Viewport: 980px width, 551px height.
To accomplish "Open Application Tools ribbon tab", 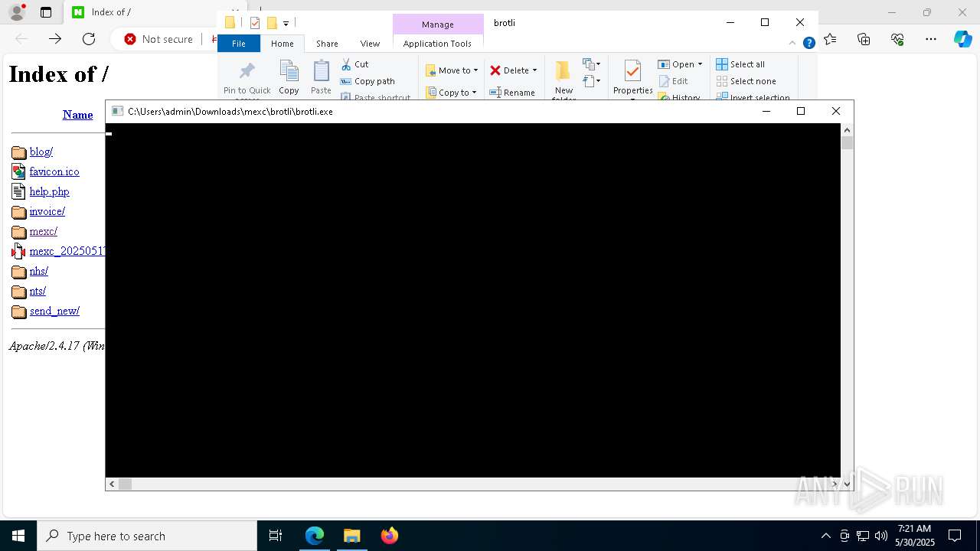I will click(x=437, y=44).
